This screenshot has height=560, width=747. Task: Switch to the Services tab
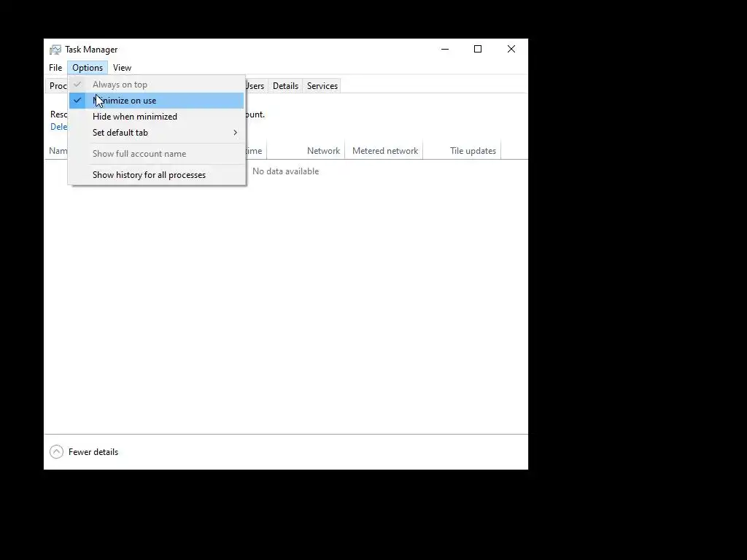pyautogui.click(x=322, y=86)
